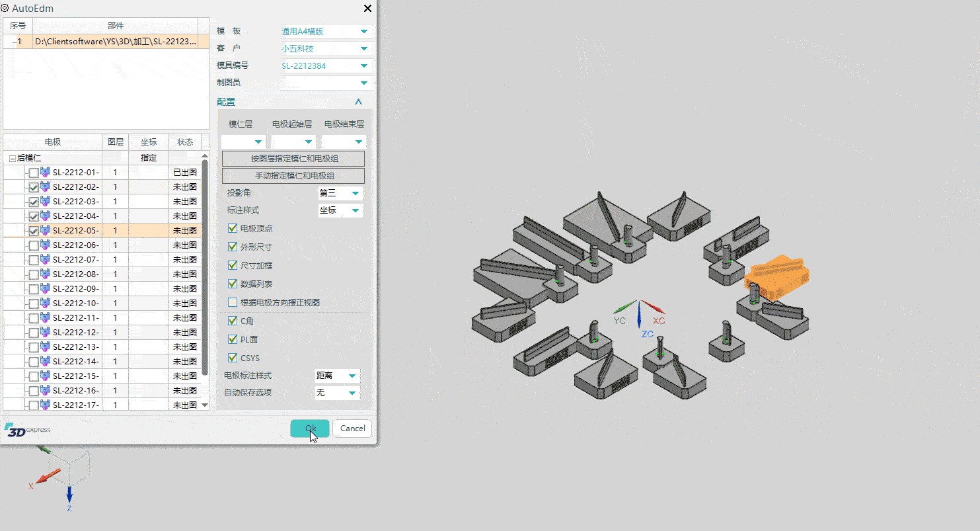Image resolution: width=980 pixels, height=531 pixels.
Task: Click the 指定 coordinate cell of 后模仁
Action: tap(149, 158)
